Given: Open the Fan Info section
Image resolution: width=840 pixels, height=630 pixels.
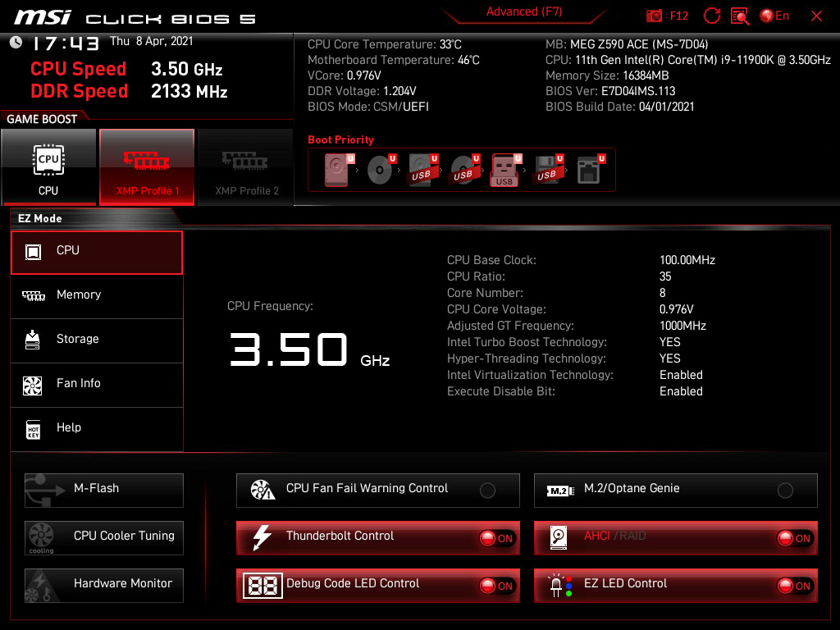Looking at the screenshot, I should pyautogui.click(x=97, y=386).
